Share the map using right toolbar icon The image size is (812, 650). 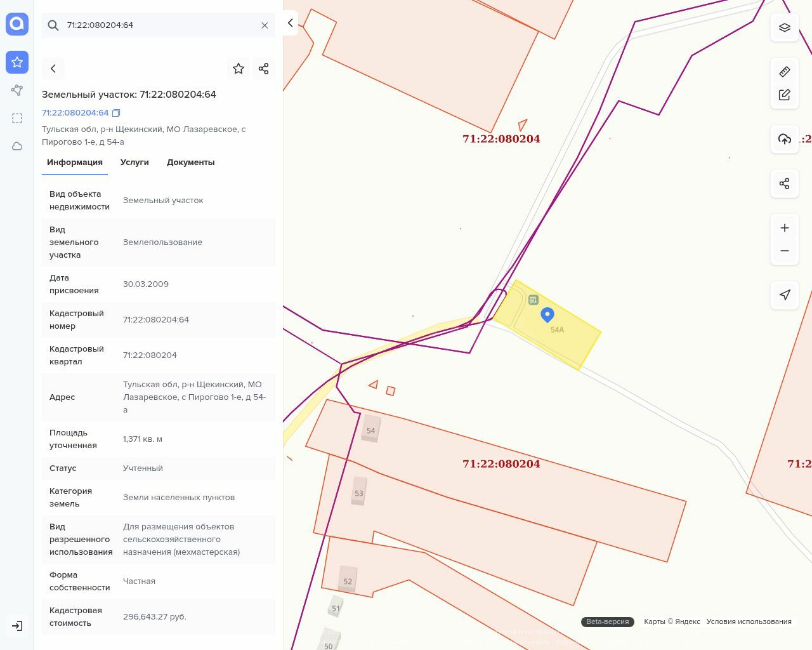[785, 183]
